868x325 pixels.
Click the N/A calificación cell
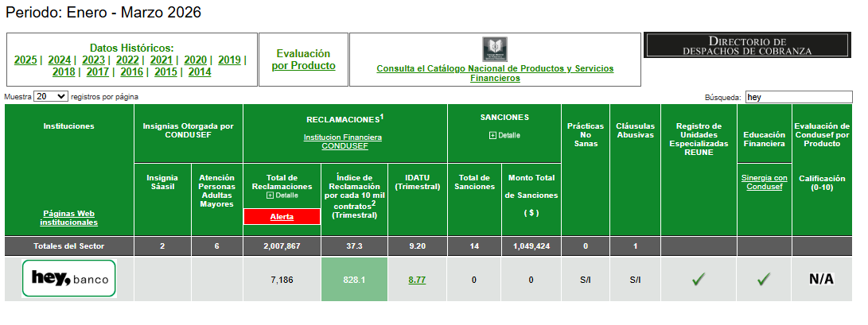(822, 279)
